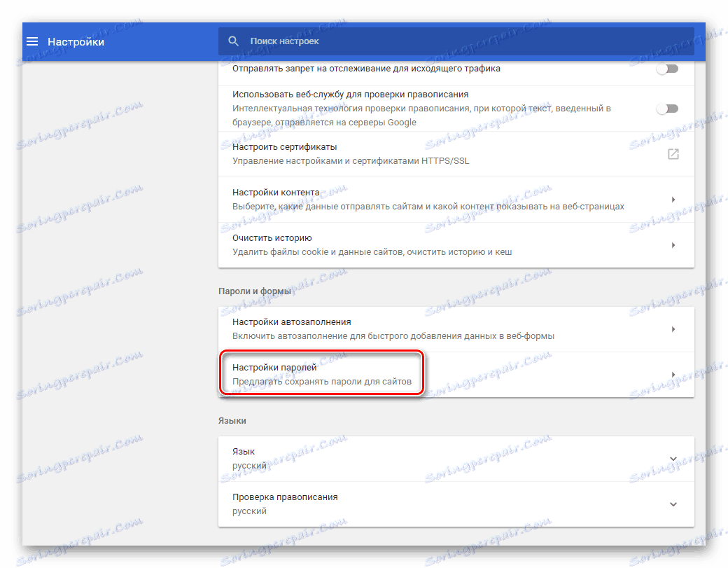Toggle 'Отправлять запрет на отслеживание' switch
Image resolution: width=728 pixels, height=568 pixels.
point(667,69)
